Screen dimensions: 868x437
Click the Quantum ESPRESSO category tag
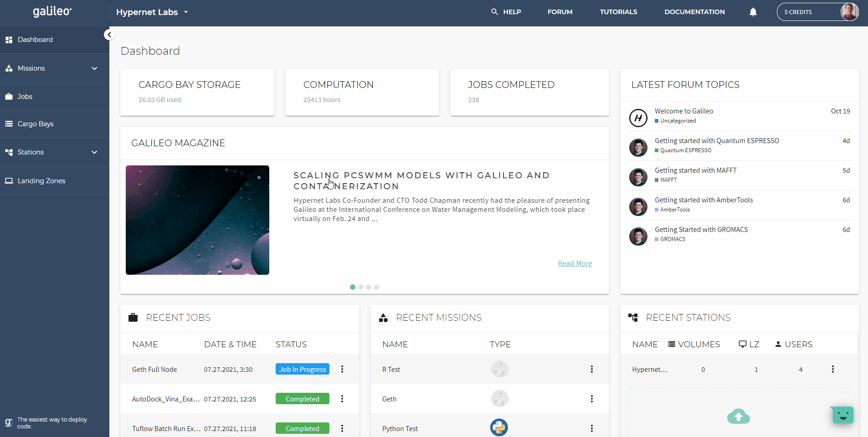tap(683, 150)
